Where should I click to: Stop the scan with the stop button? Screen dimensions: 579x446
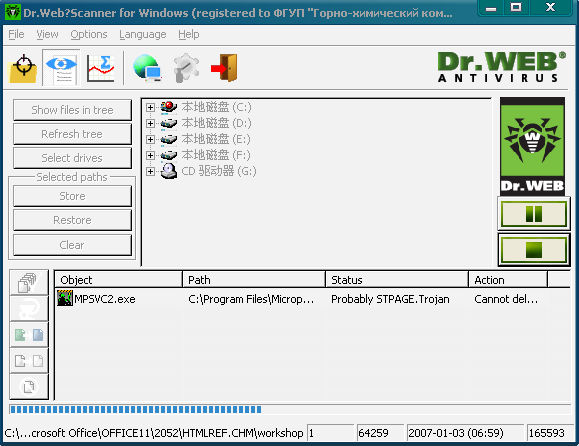(534, 250)
